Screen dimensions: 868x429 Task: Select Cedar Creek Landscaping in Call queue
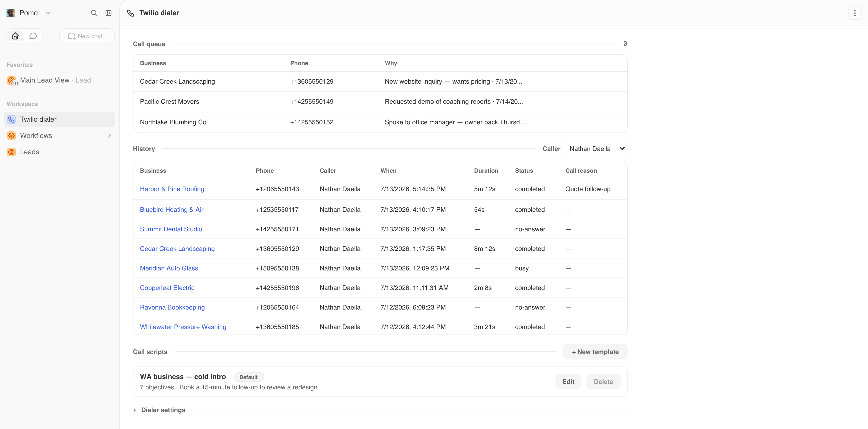[x=380, y=81]
